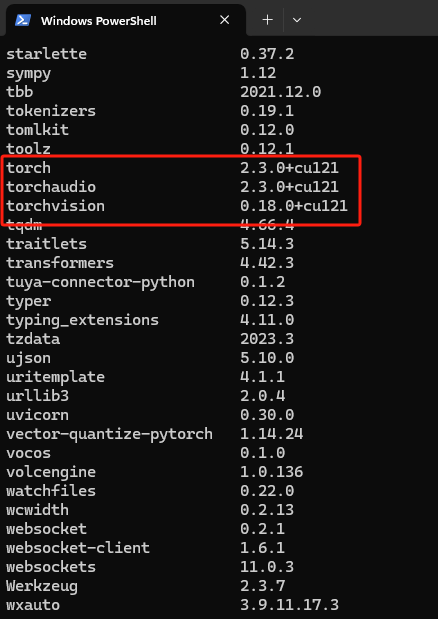This screenshot has height=619, width=438.
Task: Click the typing_extensions package name
Action: [x=82, y=320]
